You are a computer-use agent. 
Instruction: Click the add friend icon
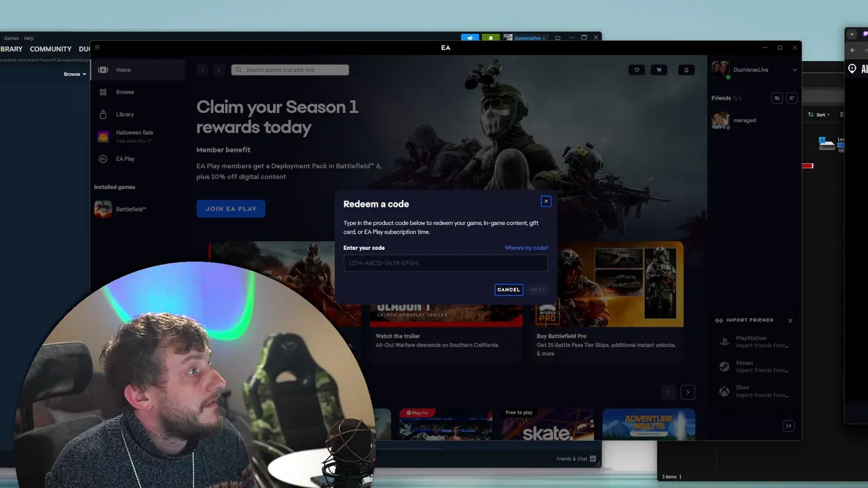(x=791, y=98)
